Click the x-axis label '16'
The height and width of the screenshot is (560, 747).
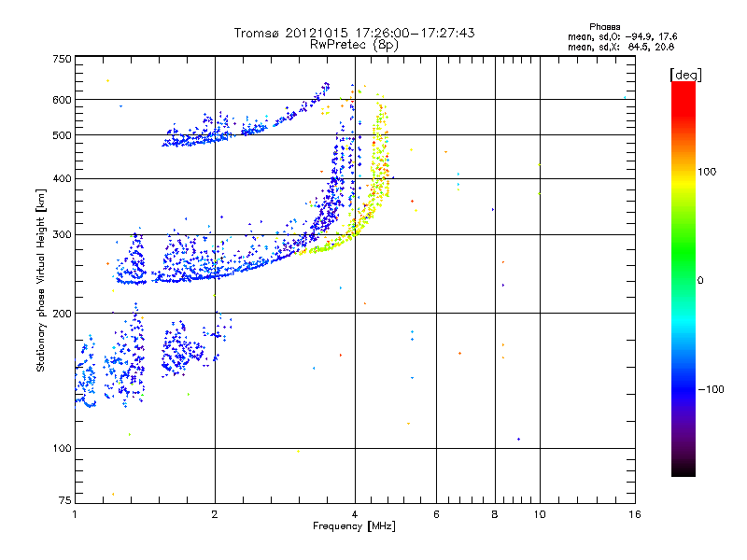635,514
